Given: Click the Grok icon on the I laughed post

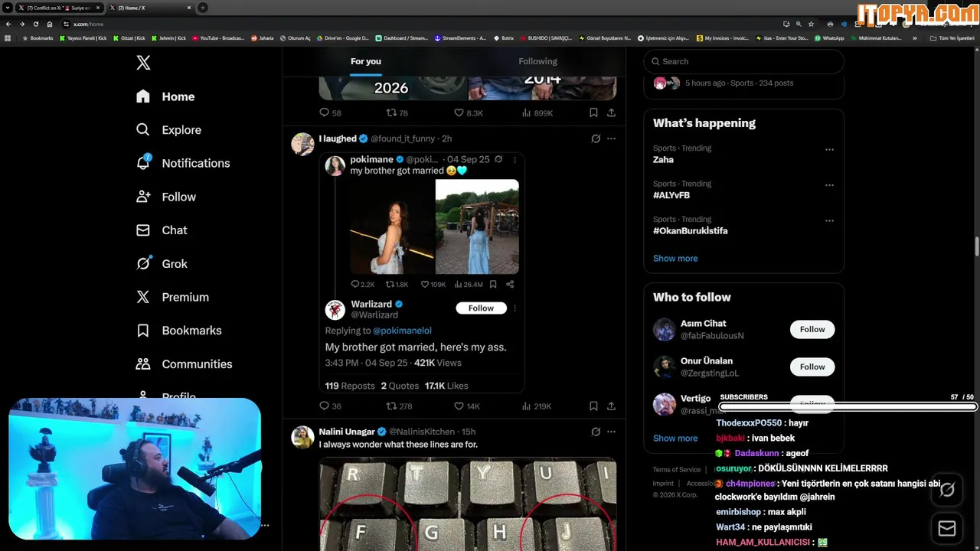Looking at the screenshot, I should (x=596, y=139).
